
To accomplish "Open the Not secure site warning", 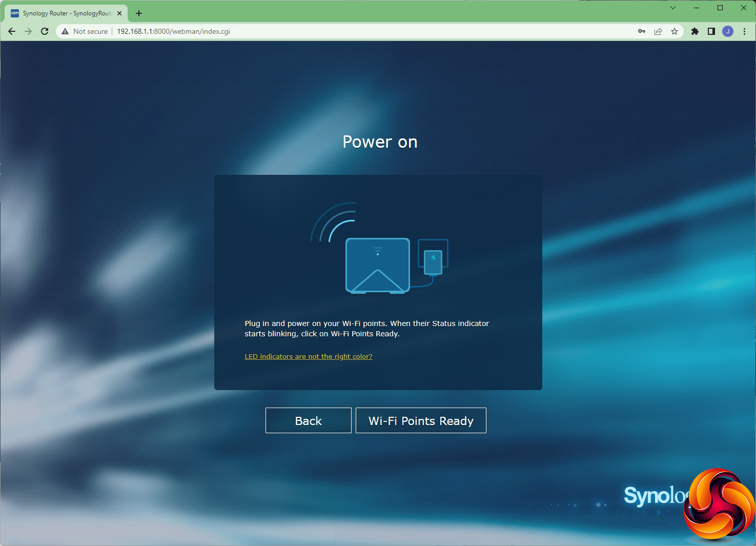I will 85,31.
